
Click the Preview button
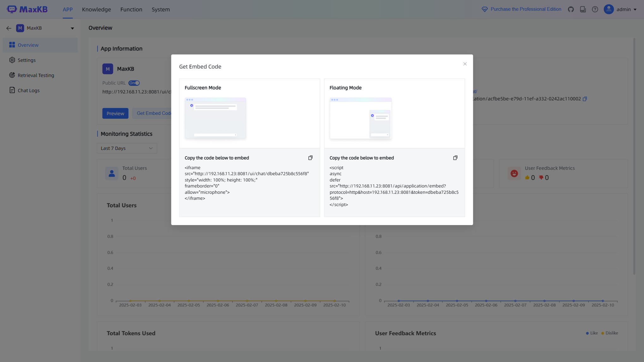pos(115,113)
